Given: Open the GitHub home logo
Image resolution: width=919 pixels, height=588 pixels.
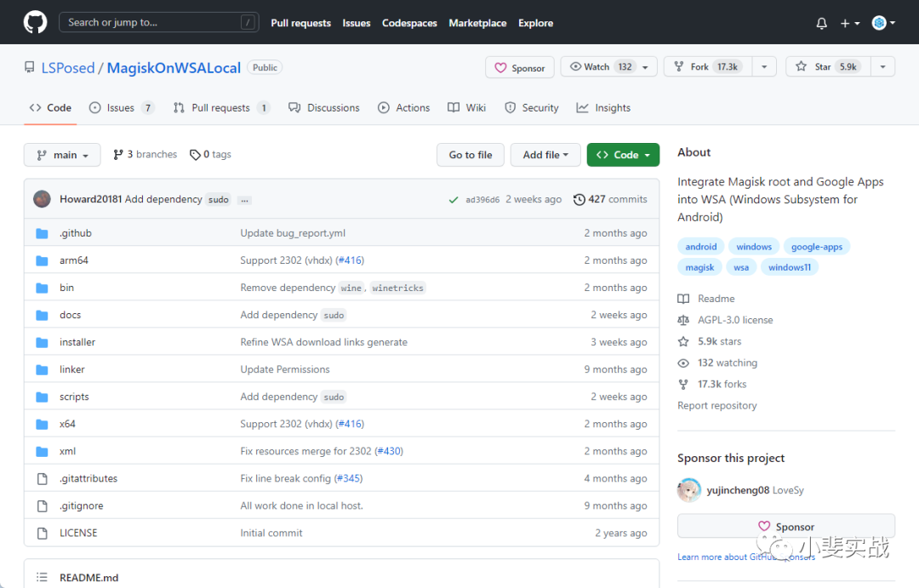Looking at the screenshot, I should click(35, 22).
